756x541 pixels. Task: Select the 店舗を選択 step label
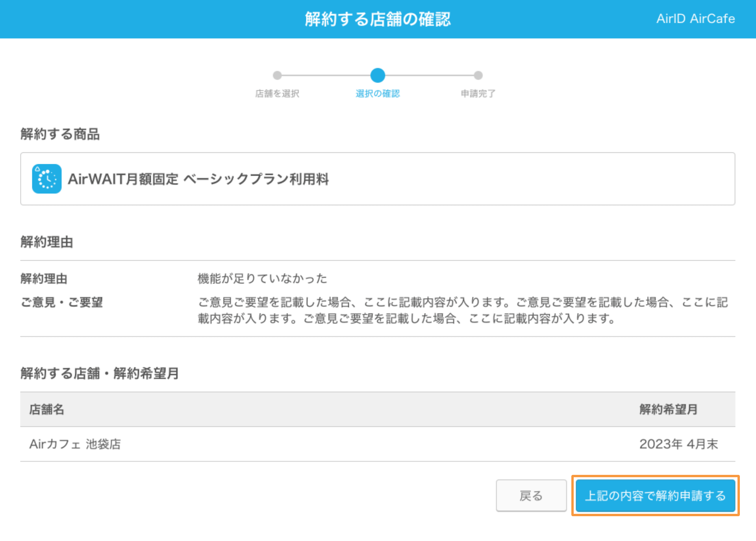point(277,93)
